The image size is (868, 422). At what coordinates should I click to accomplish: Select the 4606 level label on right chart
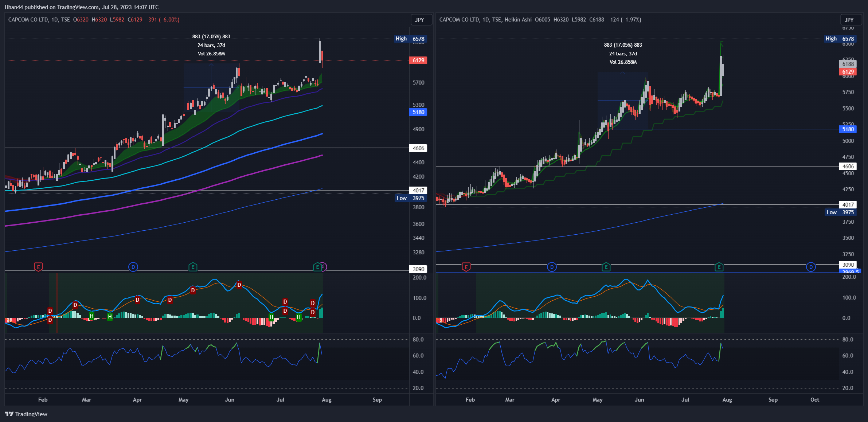848,167
